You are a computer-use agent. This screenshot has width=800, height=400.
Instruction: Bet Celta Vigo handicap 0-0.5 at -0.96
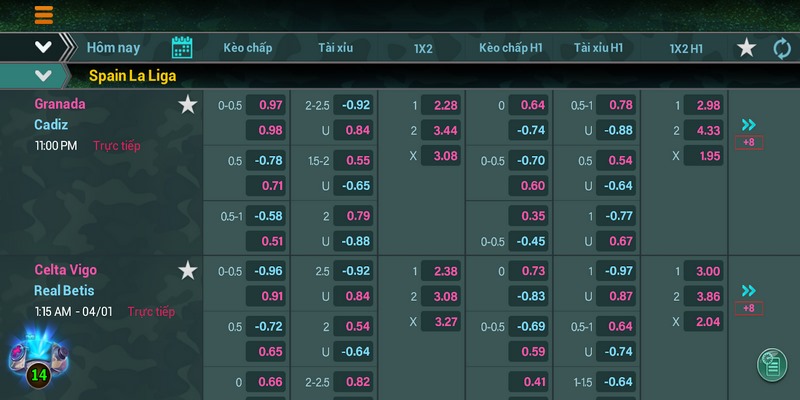(265, 271)
